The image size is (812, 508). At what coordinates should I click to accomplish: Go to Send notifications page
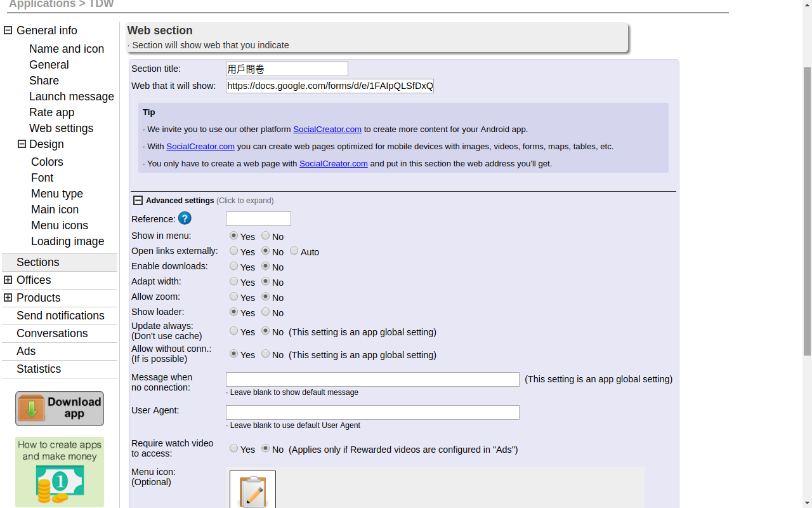[x=60, y=316]
